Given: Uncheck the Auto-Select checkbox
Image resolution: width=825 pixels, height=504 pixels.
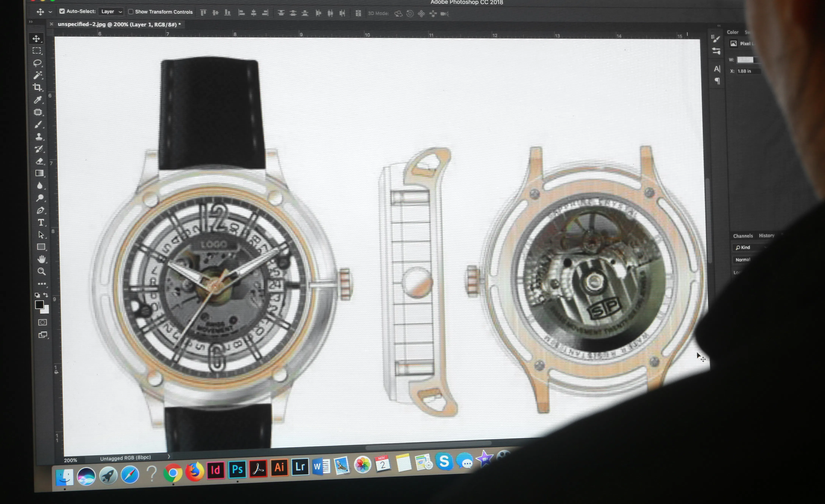Looking at the screenshot, I should point(62,11).
